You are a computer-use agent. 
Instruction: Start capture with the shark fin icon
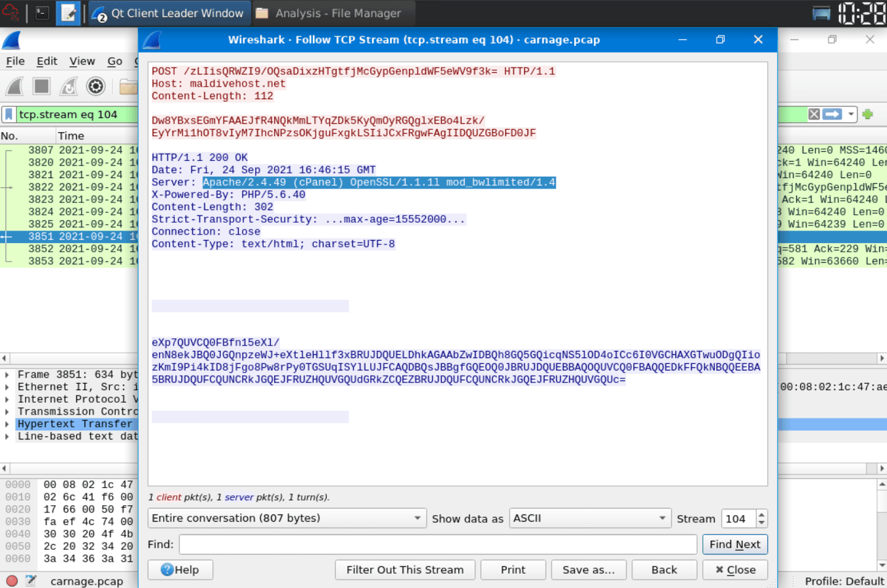[16, 86]
